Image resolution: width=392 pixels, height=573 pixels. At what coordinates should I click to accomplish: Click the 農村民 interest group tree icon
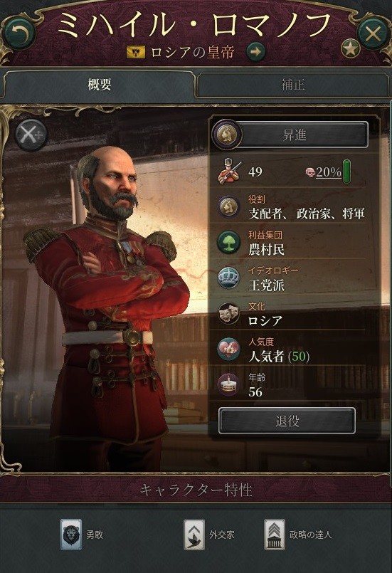228,242
